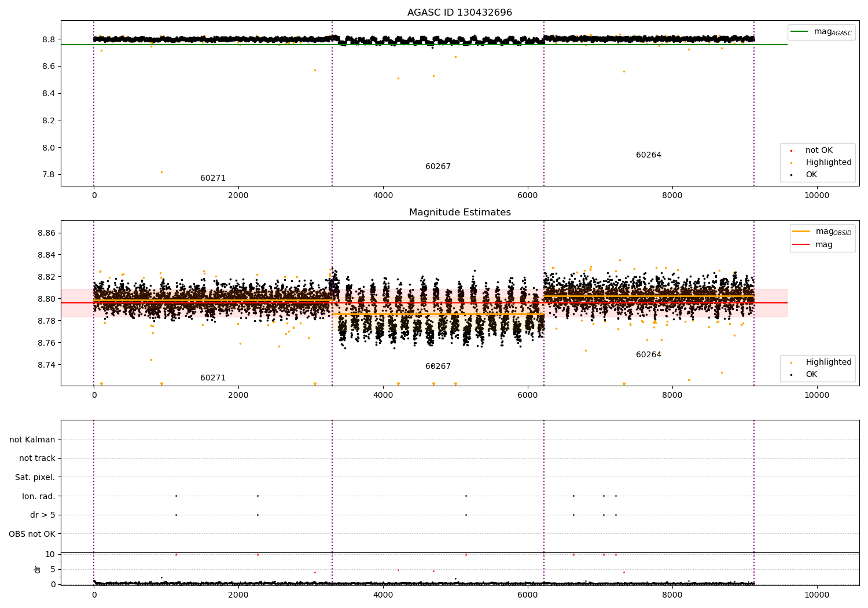Select 'Highlighted' in the AGASC ID plot legend

tap(829, 163)
